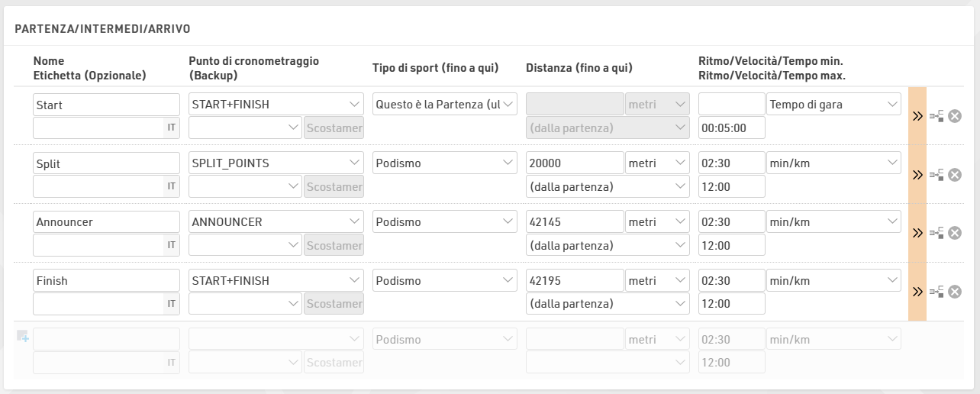Screen dimensions: 980x394
Task: Click the 42145 distance field
Action: [575, 222]
